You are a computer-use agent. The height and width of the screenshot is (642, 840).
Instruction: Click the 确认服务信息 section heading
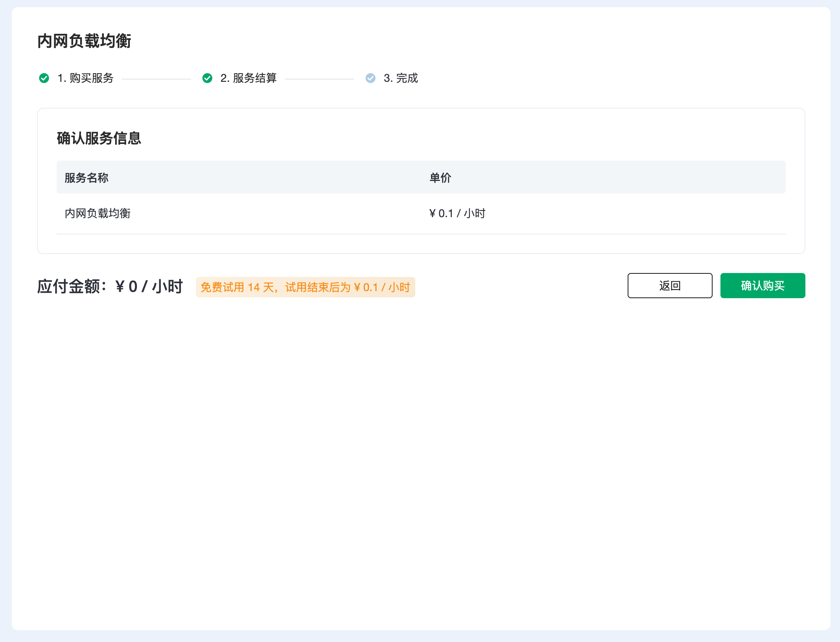click(99, 138)
